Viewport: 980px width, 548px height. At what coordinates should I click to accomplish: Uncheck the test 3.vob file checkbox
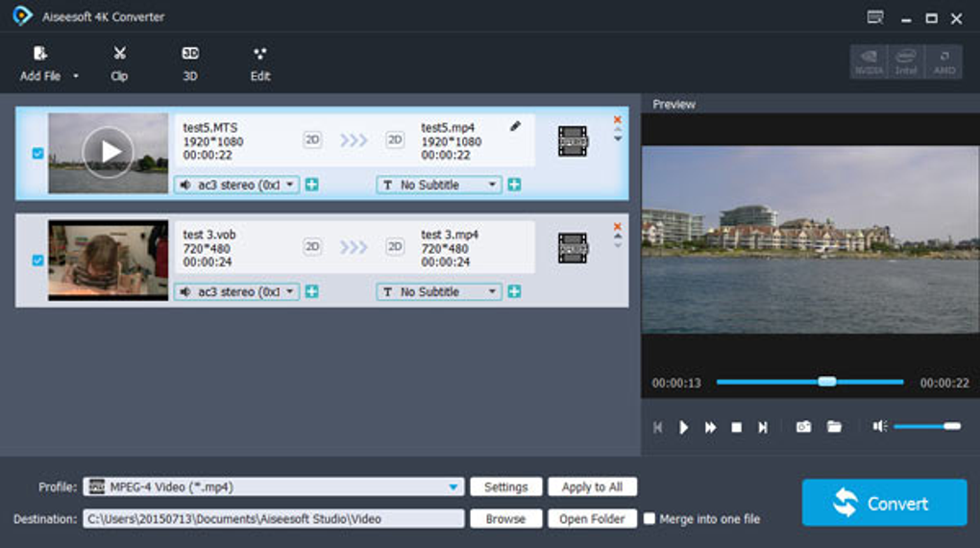click(x=37, y=261)
